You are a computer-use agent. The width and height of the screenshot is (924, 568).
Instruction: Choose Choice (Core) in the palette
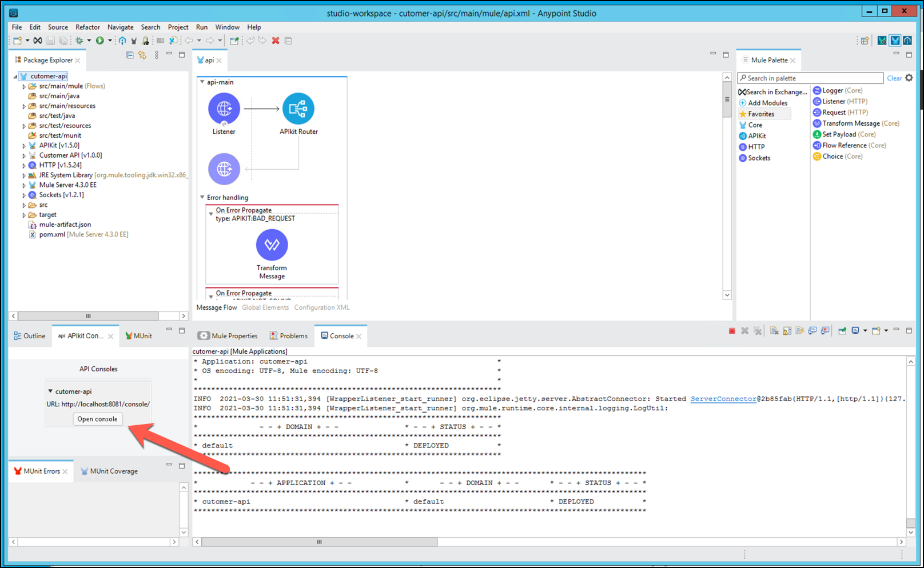[x=838, y=157]
